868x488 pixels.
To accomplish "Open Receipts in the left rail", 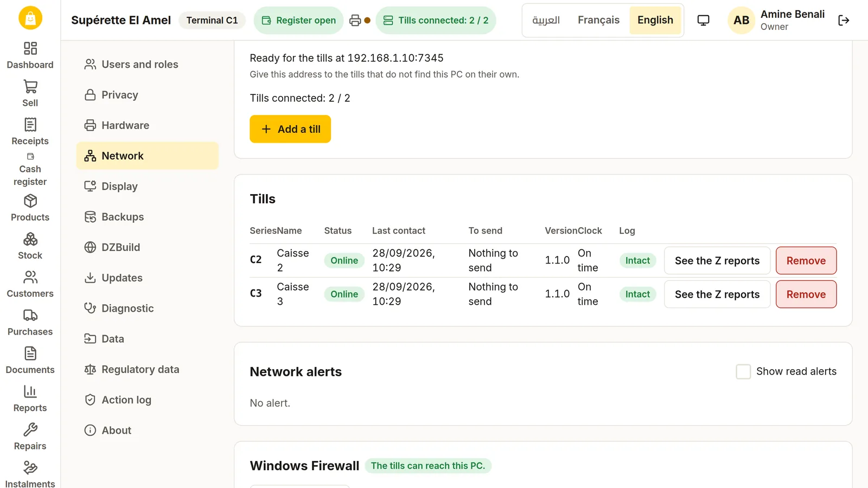I will pyautogui.click(x=30, y=132).
